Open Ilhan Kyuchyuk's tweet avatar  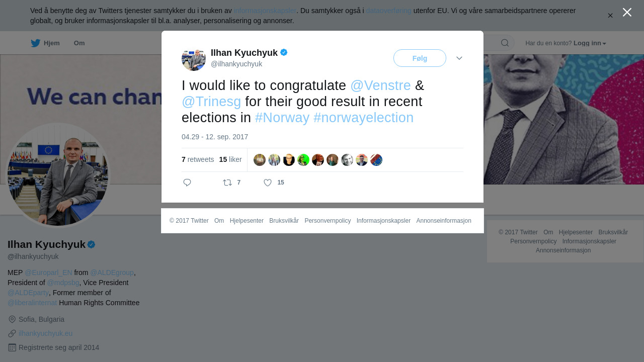click(194, 58)
